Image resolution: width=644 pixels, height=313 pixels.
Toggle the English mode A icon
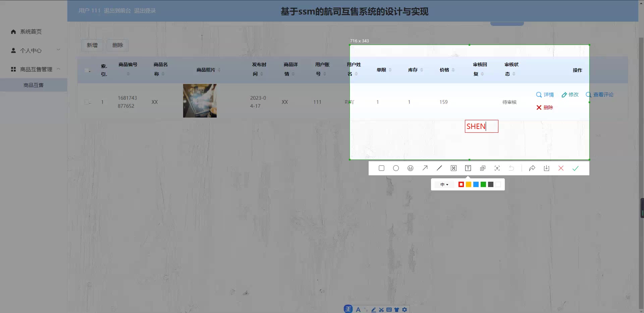(x=358, y=310)
